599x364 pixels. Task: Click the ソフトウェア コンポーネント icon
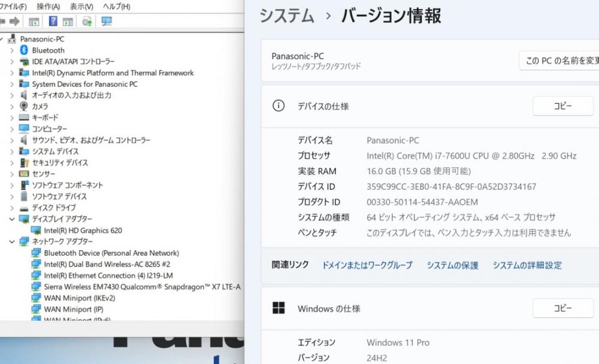click(x=24, y=185)
